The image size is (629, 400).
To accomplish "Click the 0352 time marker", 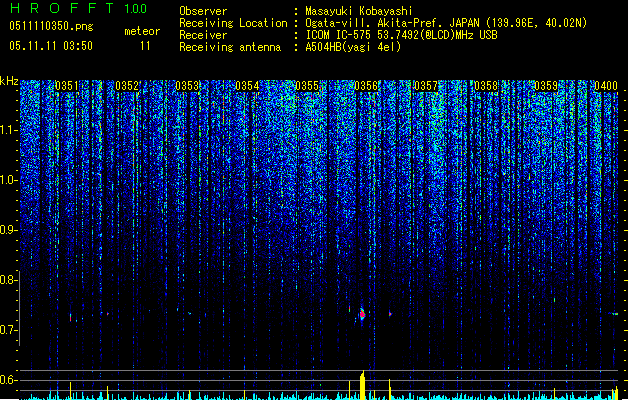I will pos(127,86).
